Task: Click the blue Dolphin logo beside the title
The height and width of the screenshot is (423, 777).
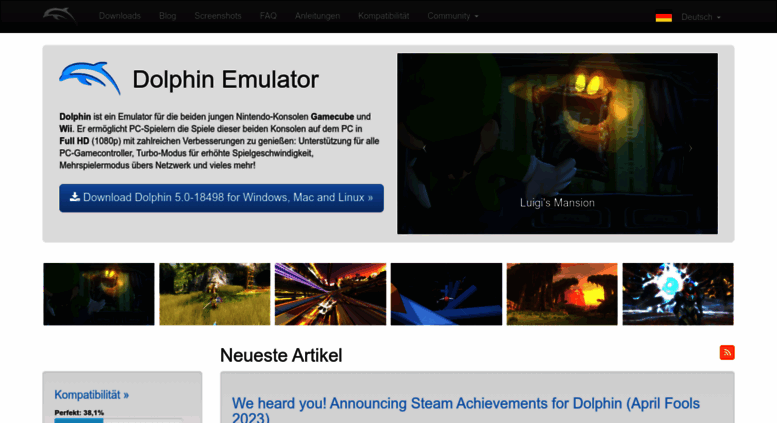Action: pyautogui.click(x=90, y=78)
